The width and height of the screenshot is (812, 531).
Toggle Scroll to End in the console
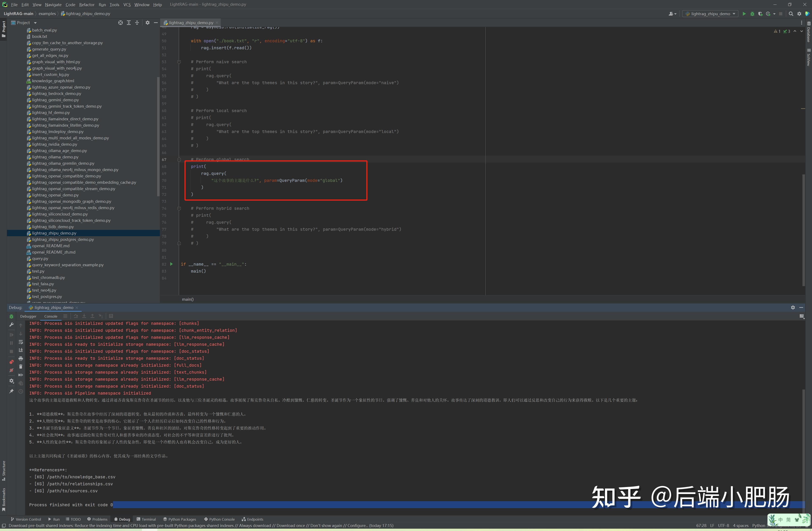click(x=21, y=350)
